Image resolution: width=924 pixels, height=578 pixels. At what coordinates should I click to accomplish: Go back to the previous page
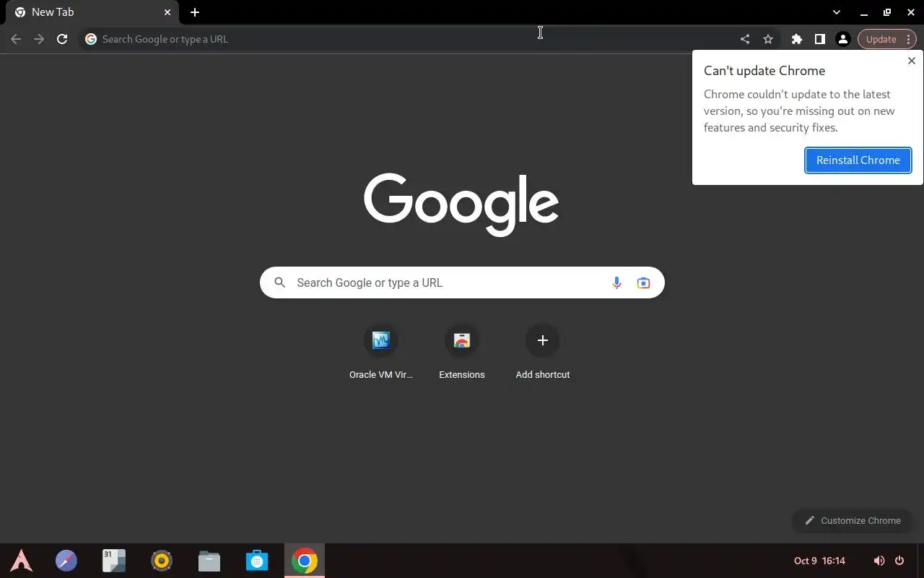point(16,39)
